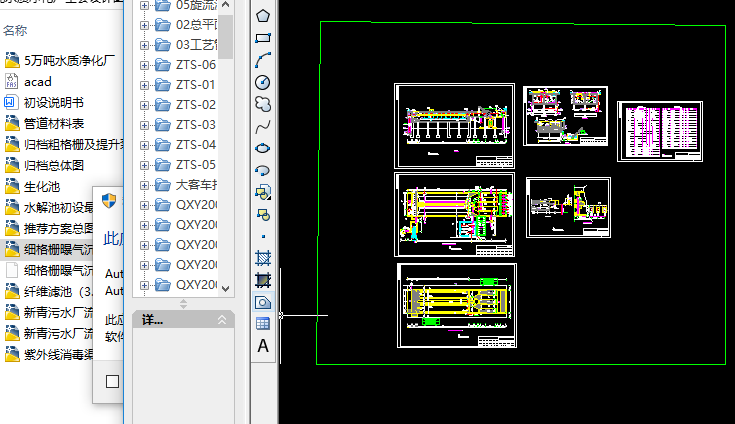
Task: Tick the checkbox in the security dialog
Action: [112, 381]
